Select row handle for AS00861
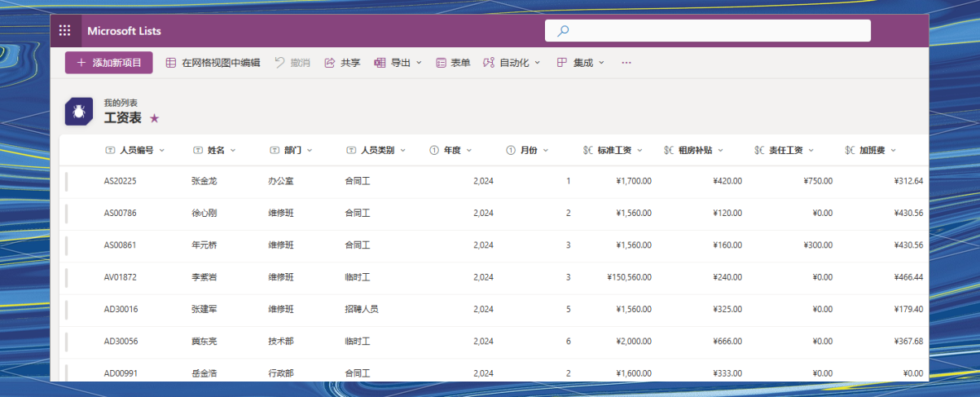Screen dimensions: 980x397 tap(67, 245)
